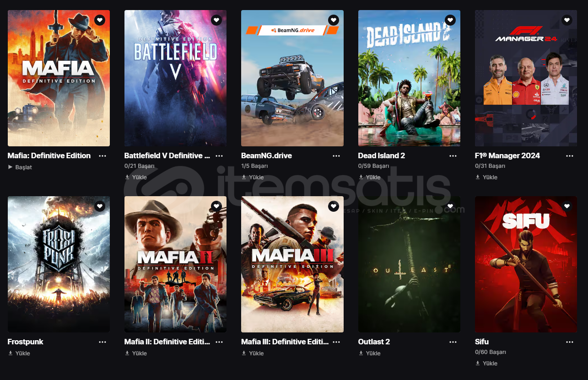Open three-dots menu for Sifu
The image size is (588, 380).
[570, 342]
